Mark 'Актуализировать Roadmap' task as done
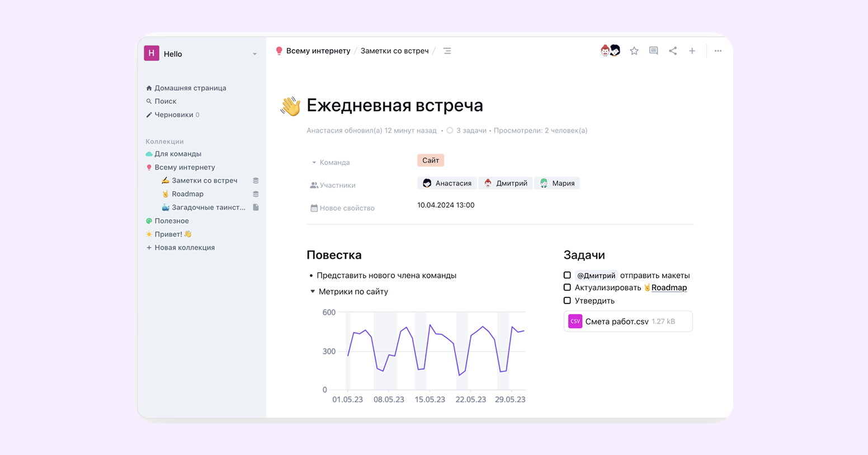This screenshot has height=455, width=868. coord(567,288)
